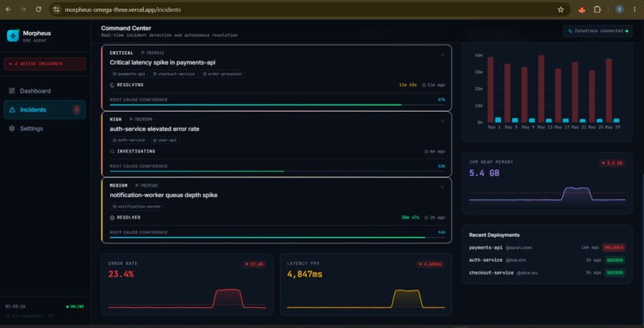Go back in the browser
The height and width of the screenshot is (328, 644).
tap(8, 10)
